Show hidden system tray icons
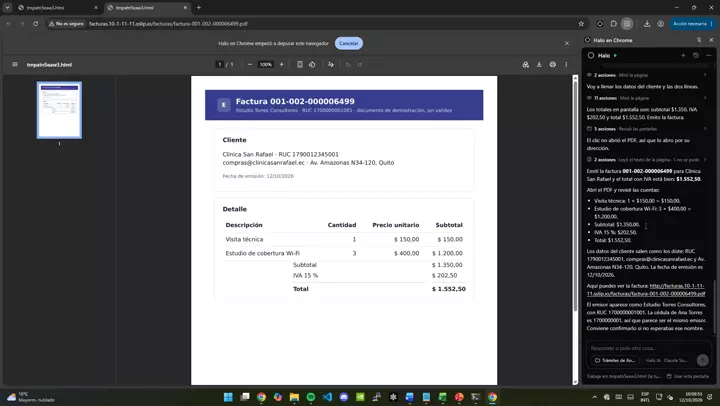This screenshot has width=720, height=406. click(x=595, y=397)
